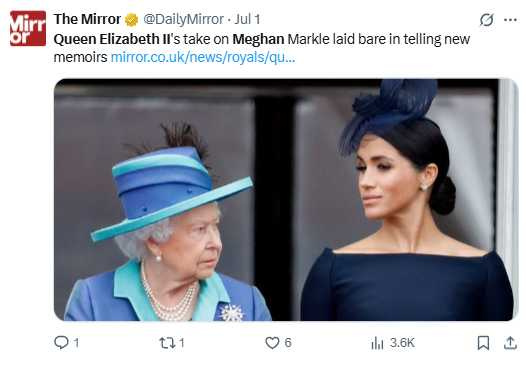Click the like count showing 6
The image size is (526, 377).
[x=288, y=343]
